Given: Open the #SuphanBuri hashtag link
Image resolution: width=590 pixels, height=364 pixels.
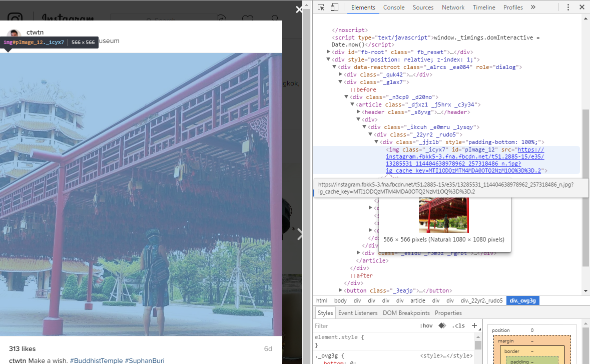Looking at the screenshot, I should click(x=145, y=360).
